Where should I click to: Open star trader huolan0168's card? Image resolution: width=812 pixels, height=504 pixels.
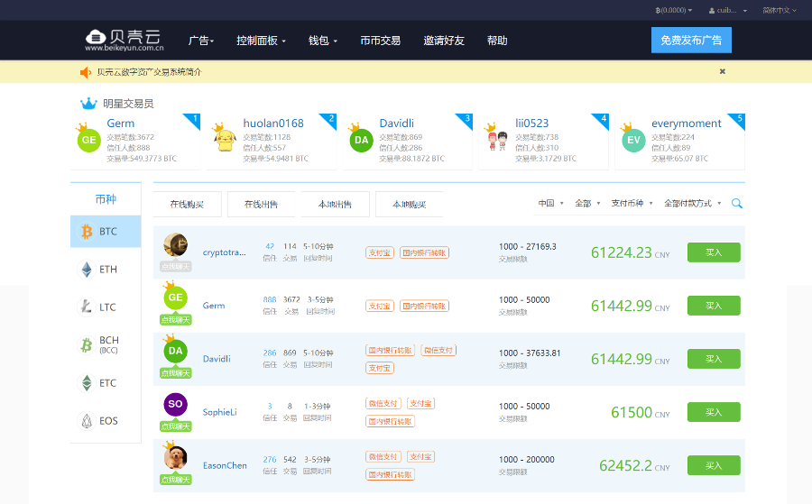pos(272,141)
